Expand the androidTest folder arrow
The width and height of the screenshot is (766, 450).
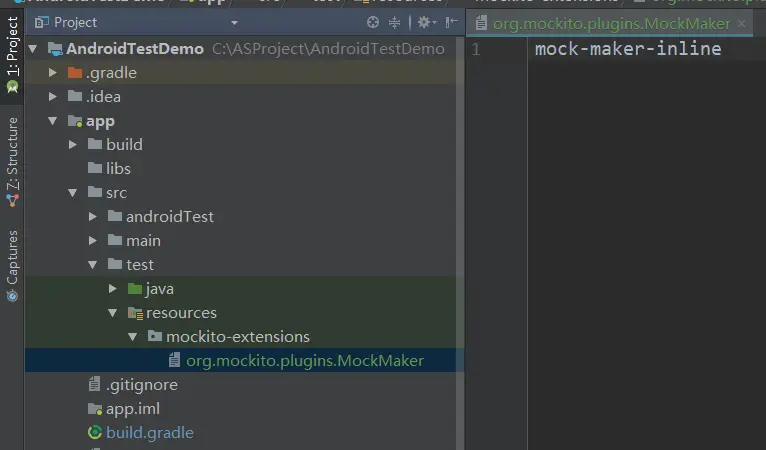pyautogui.click(x=92, y=216)
